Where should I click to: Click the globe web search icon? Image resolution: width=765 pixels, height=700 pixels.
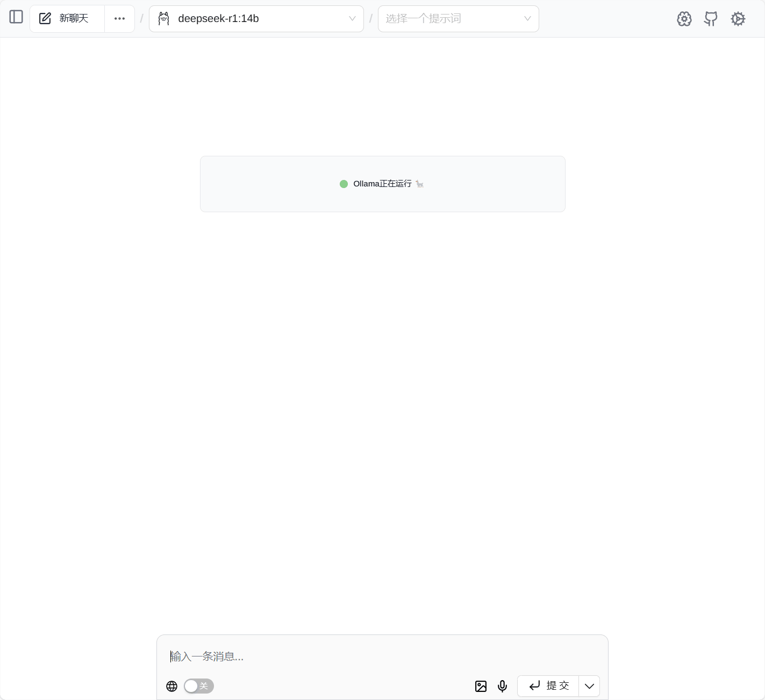tap(172, 686)
